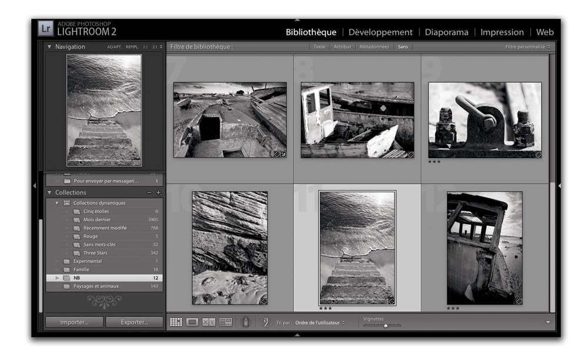Open the X|Y compare view
Image resolution: width=588 pixels, height=364 pixels.
click(209, 322)
